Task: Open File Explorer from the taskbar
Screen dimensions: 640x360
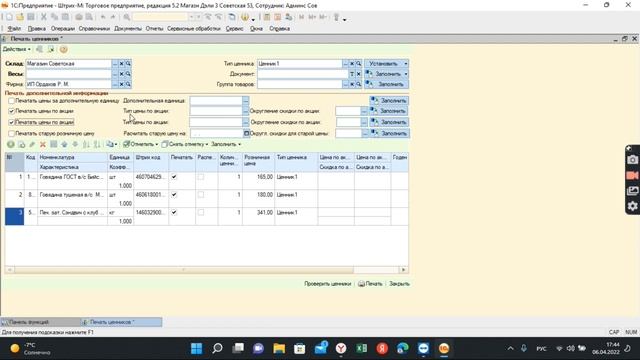Action: [x=279, y=348]
